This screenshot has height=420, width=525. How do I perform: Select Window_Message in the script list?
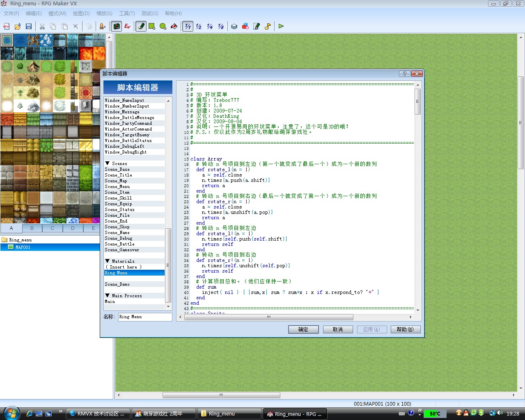pos(134,112)
